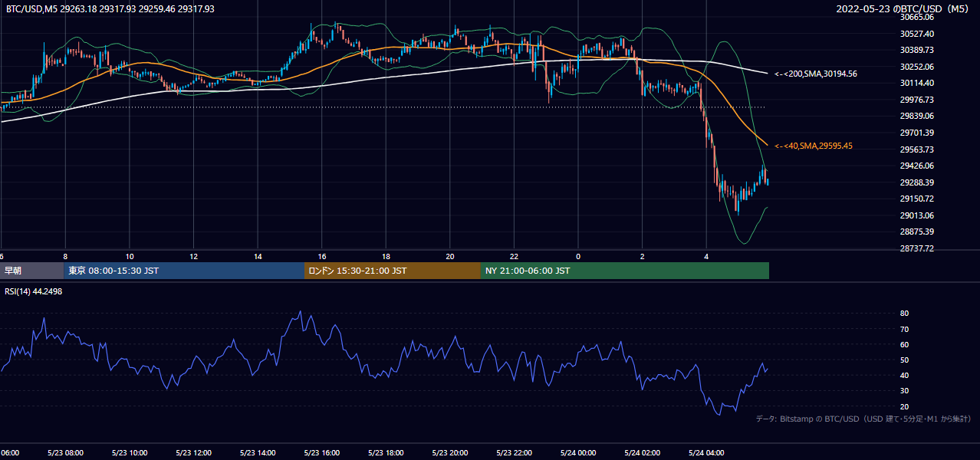The image size is (980, 460).
Task: Click RSI axis level 40
Action: point(905,375)
